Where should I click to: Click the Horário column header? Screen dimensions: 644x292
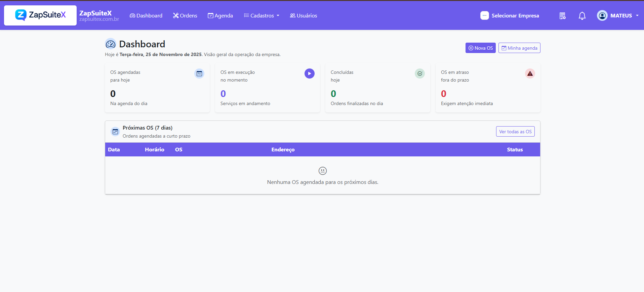155,150
